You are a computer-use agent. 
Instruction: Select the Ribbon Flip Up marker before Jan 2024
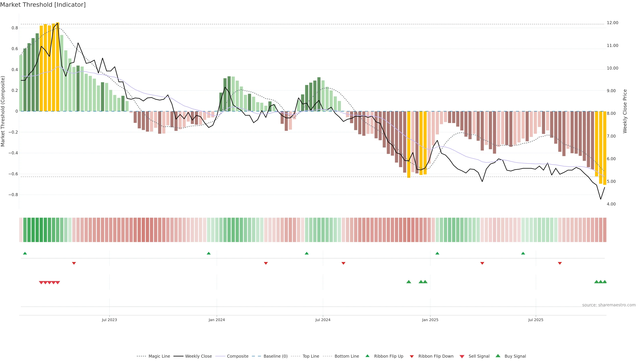coord(209,253)
